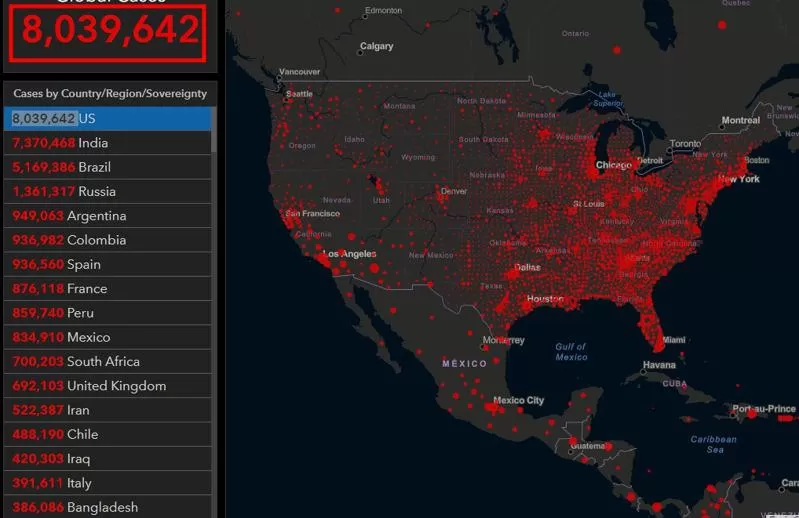
Task: Click the Chicago label on map
Action: [x=614, y=165]
